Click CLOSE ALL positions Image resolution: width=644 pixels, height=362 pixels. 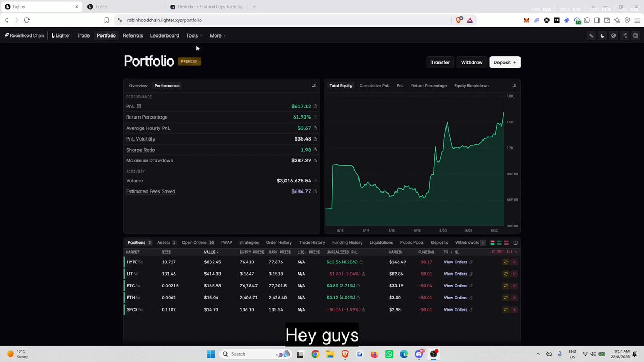click(504, 252)
